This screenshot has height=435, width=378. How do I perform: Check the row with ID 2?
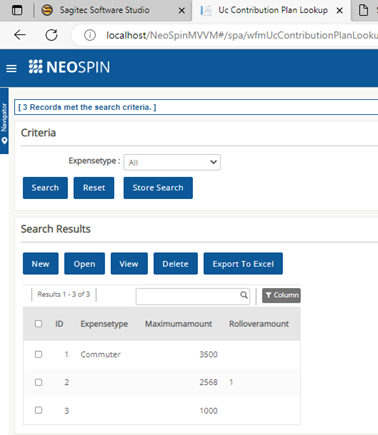(x=39, y=382)
